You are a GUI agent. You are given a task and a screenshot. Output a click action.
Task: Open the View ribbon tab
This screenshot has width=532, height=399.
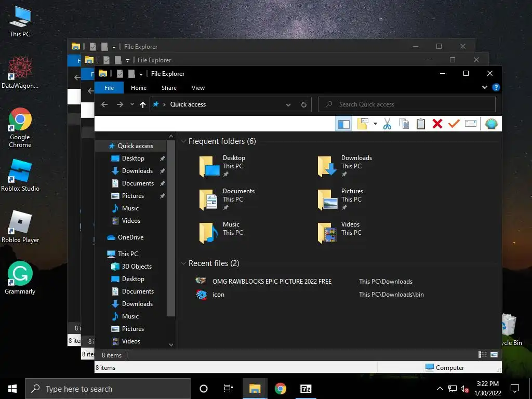[x=198, y=88]
